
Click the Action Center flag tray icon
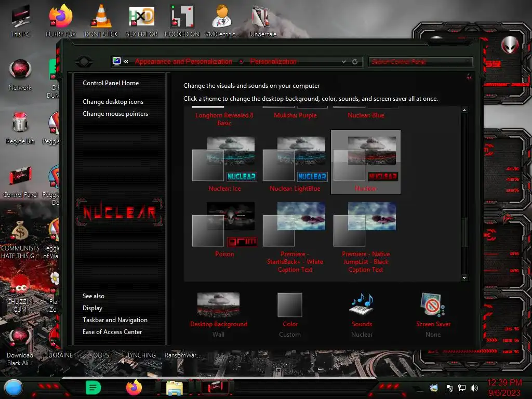click(x=449, y=388)
